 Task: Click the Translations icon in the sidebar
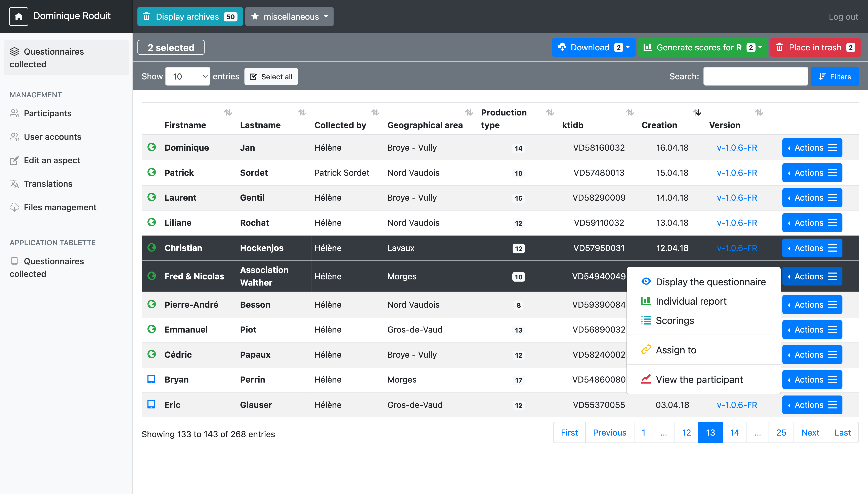click(x=14, y=184)
